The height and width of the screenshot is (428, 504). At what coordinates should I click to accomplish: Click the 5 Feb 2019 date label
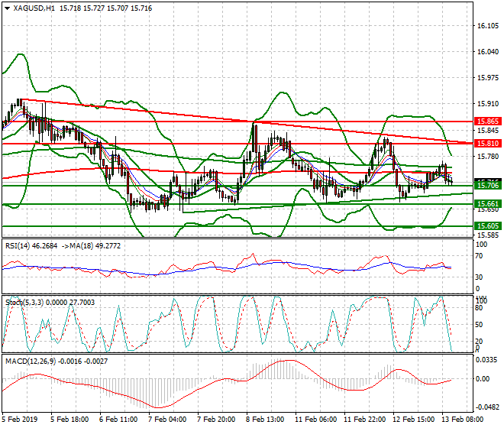(20, 420)
